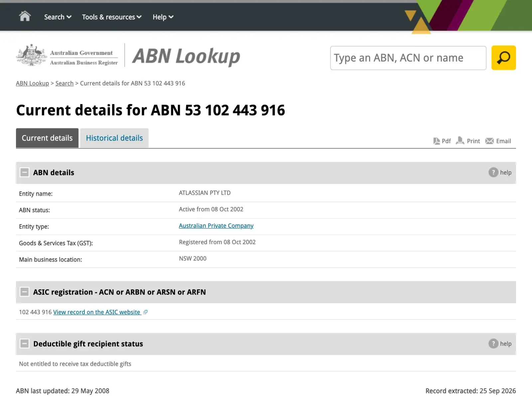Click the Pdf text link
The height and width of the screenshot is (399, 532).
click(446, 141)
